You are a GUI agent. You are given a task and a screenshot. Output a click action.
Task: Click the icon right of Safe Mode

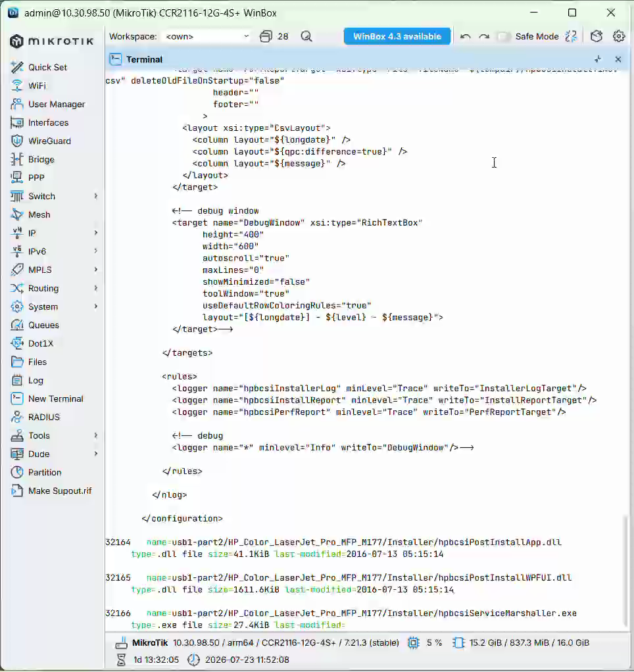coord(571,36)
